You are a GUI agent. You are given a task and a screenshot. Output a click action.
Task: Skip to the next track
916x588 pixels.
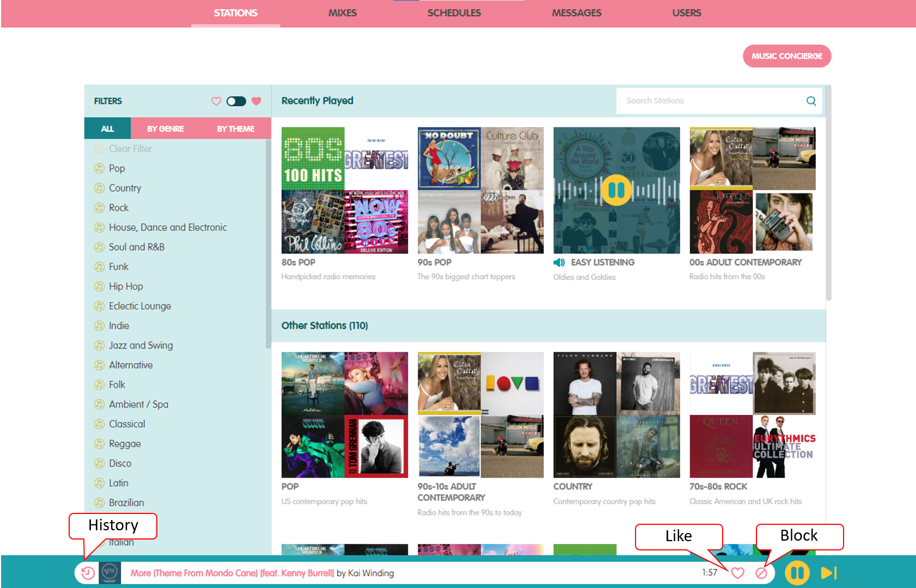(x=828, y=573)
